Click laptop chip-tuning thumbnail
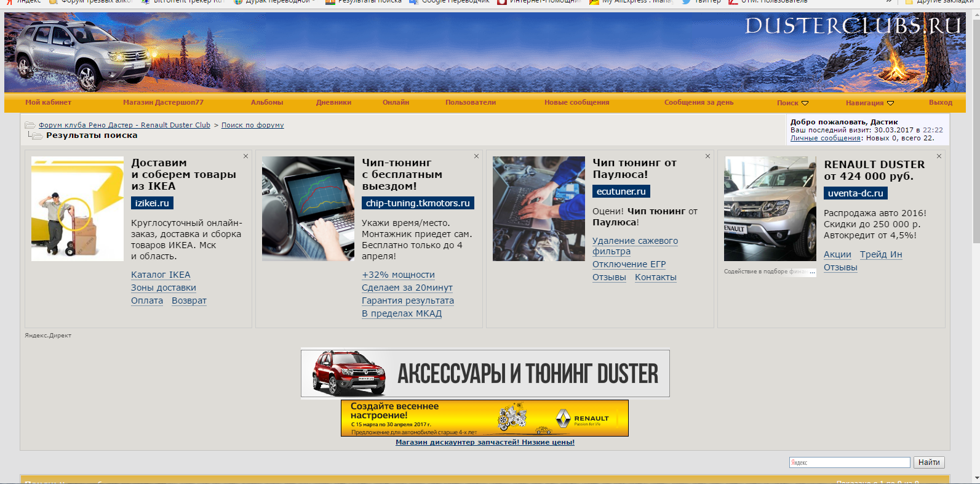Screen dimensions: 980x484 coord(308,209)
